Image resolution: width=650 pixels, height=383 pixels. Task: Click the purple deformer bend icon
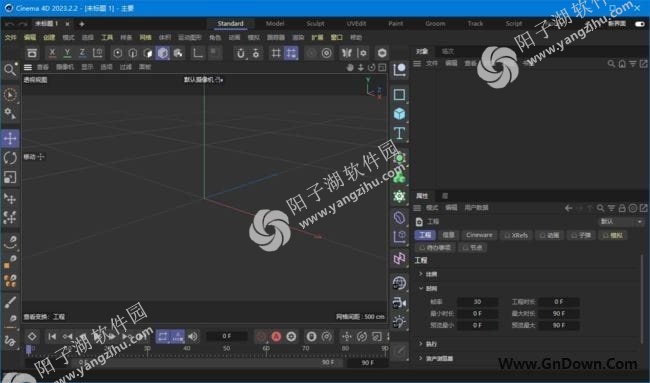click(399, 217)
